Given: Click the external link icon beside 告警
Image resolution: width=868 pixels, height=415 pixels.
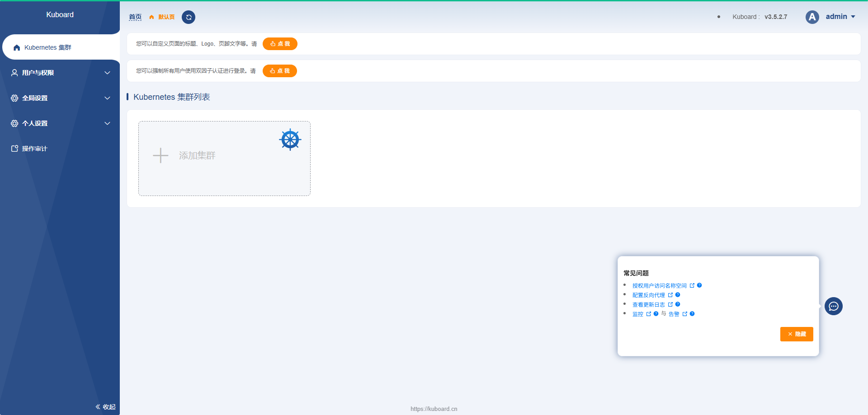Looking at the screenshot, I should [685, 314].
